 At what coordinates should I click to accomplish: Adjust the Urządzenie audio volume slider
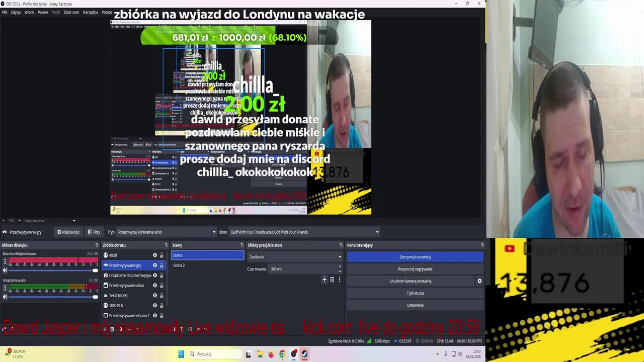coord(53,297)
